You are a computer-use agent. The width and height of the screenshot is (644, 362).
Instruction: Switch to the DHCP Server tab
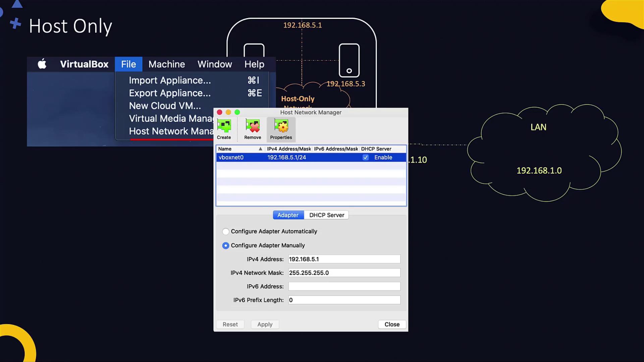click(326, 215)
